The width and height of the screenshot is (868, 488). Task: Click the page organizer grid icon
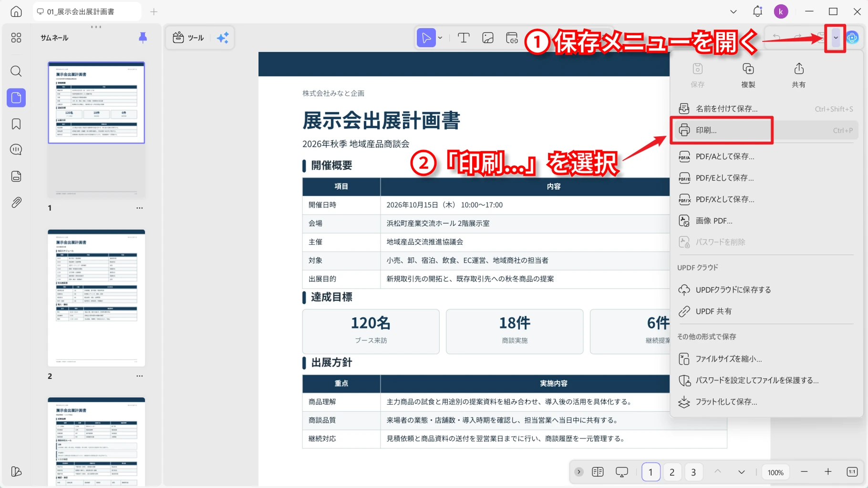coord(16,38)
